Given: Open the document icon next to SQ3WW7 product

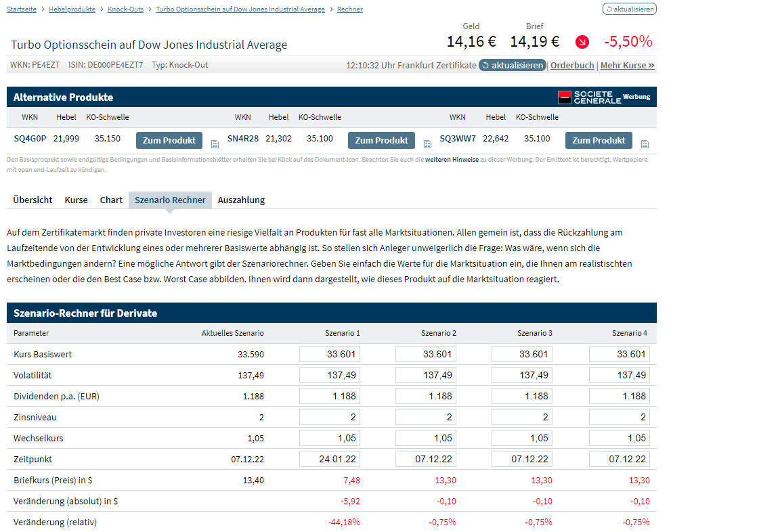Looking at the screenshot, I should tap(645, 143).
